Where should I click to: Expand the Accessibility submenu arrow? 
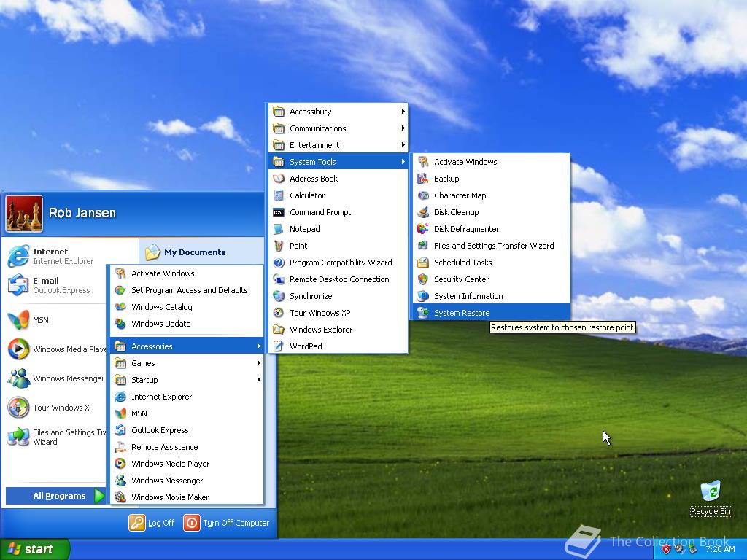pyautogui.click(x=403, y=112)
